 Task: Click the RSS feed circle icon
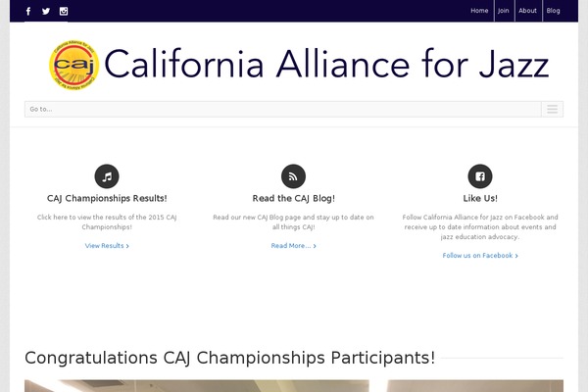click(x=293, y=176)
